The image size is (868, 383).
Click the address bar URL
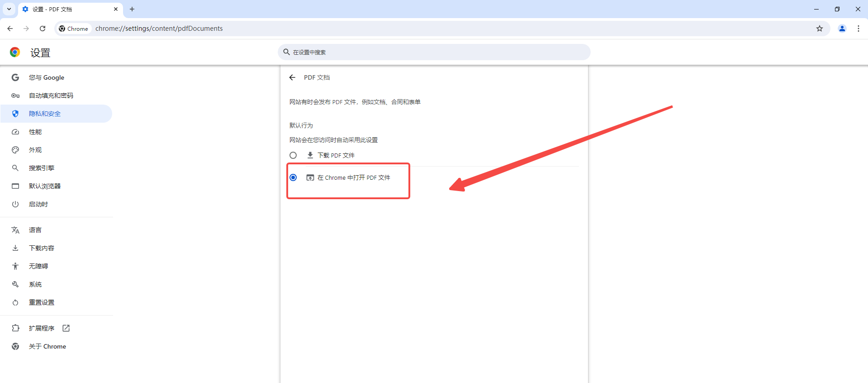159,29
